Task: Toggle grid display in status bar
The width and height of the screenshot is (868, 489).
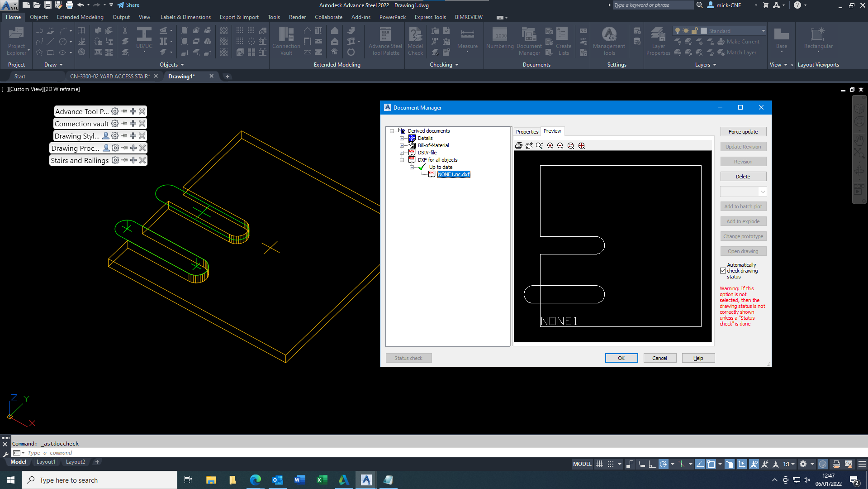Action: (599, 464)
